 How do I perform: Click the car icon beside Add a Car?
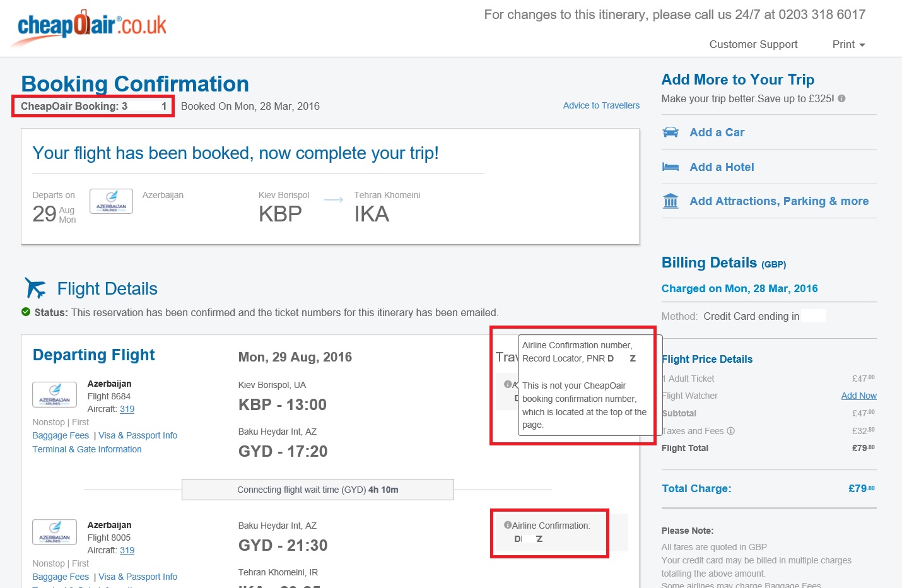671,132
